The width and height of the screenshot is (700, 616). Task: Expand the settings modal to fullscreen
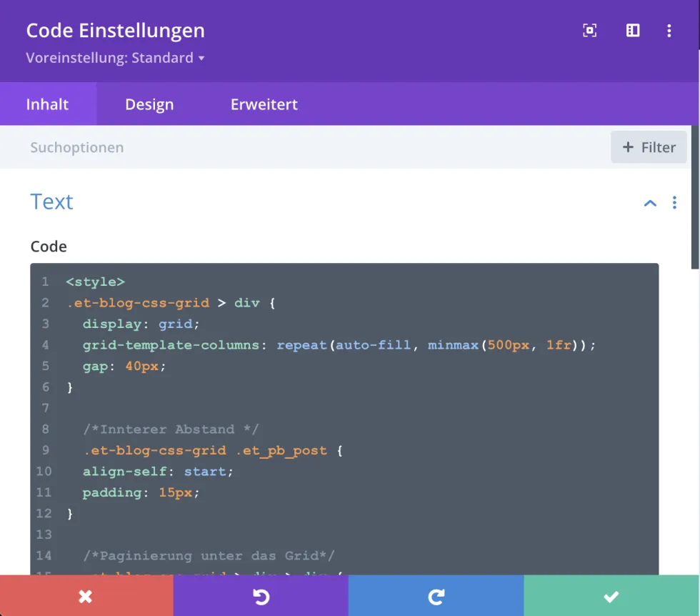pyautogui.click(x=589, y=30)
